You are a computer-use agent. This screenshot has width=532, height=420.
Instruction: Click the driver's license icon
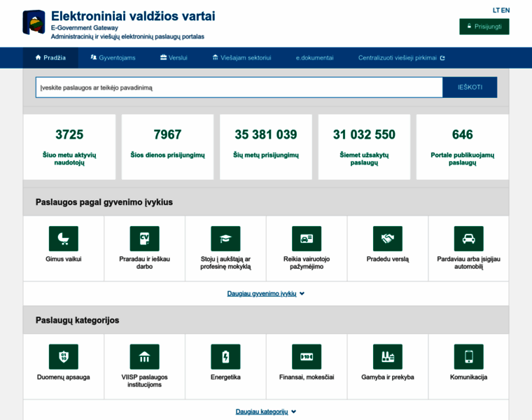307,239
